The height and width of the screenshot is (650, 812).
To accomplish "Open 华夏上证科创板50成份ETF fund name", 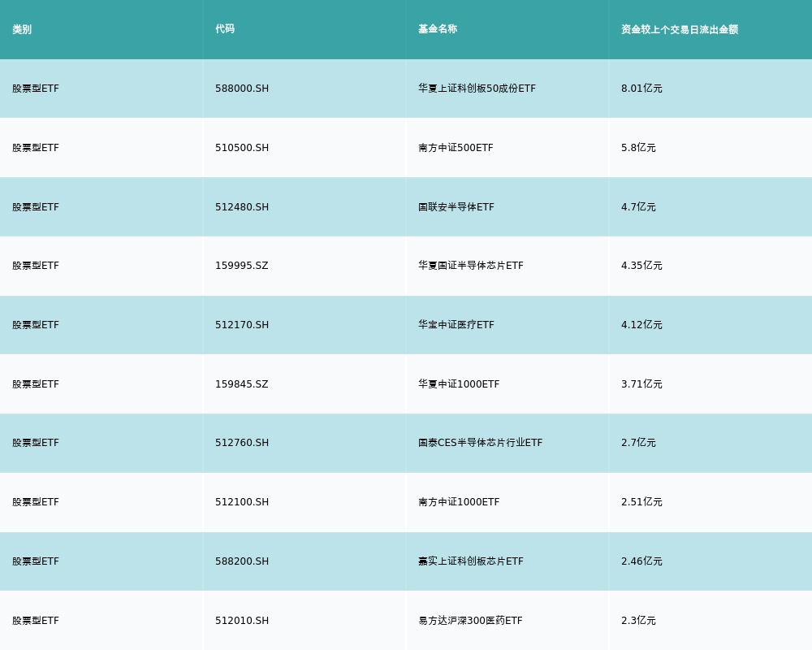I will (477, 89).
